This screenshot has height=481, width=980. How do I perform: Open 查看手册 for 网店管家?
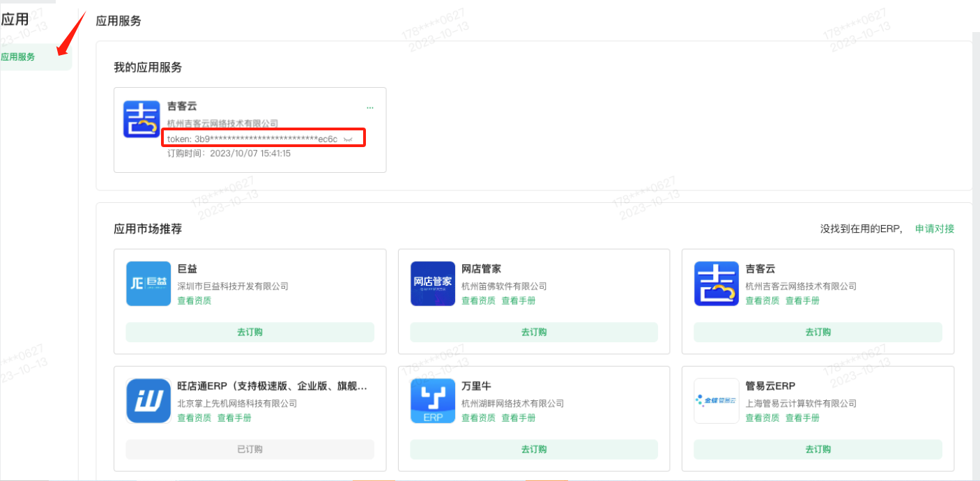[x=519, y=300]
